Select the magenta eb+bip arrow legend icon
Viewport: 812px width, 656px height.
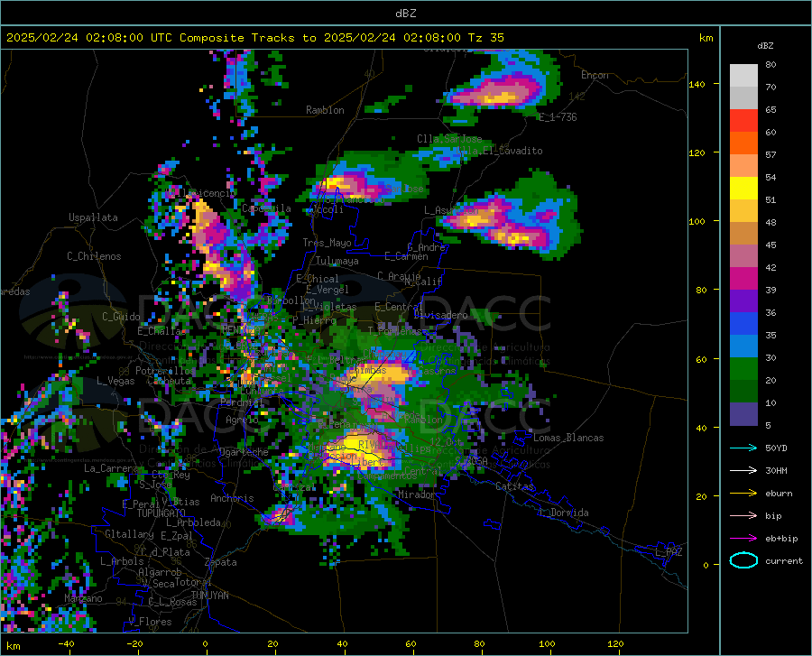(743, 539)
